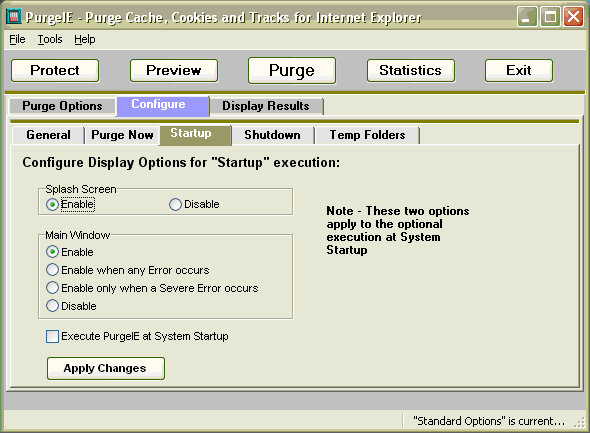Viewport: 590px width, 433px height.
Task: Select Splash Screen Enable radio button
Action: pyautogui.click(x=52, y=205)
